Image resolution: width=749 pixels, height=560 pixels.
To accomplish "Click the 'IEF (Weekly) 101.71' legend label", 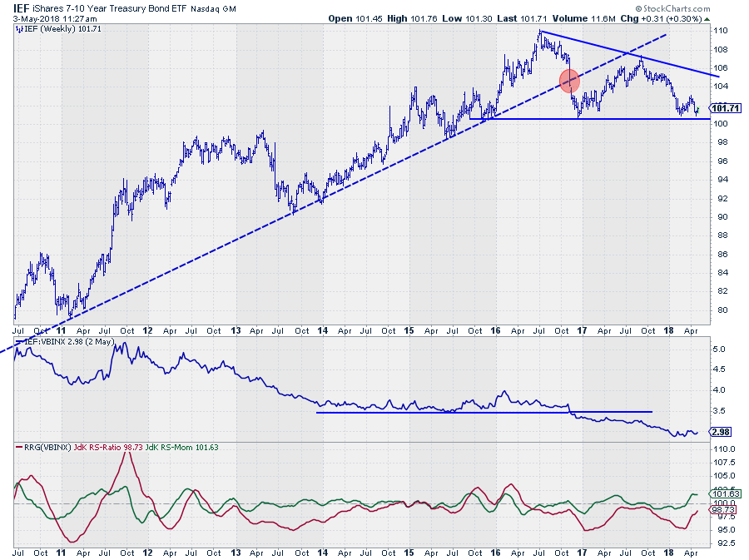I will 62,29.
